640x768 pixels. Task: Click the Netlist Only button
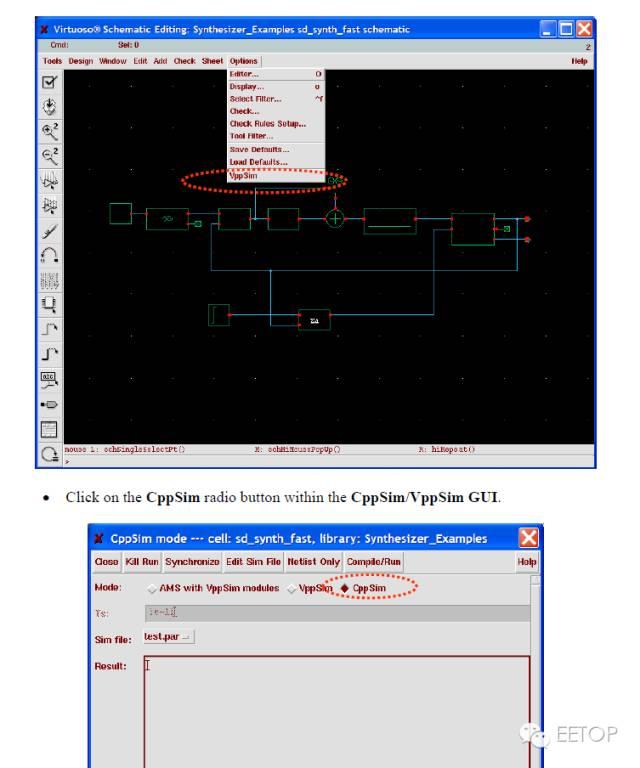point(313,562)
